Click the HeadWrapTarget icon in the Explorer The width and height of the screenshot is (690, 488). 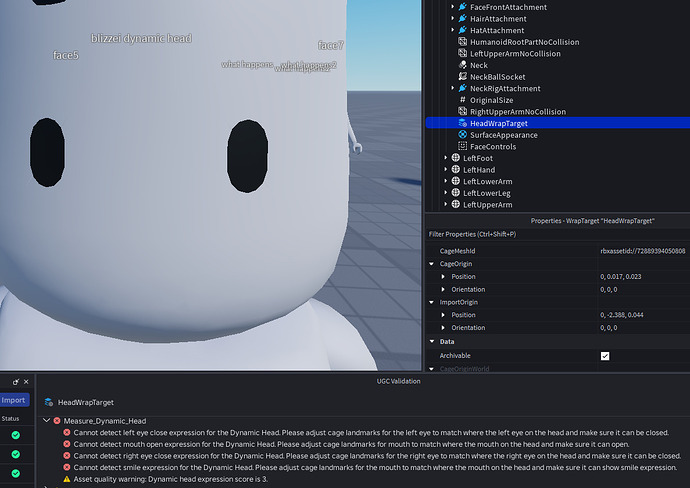click(462, 123)
